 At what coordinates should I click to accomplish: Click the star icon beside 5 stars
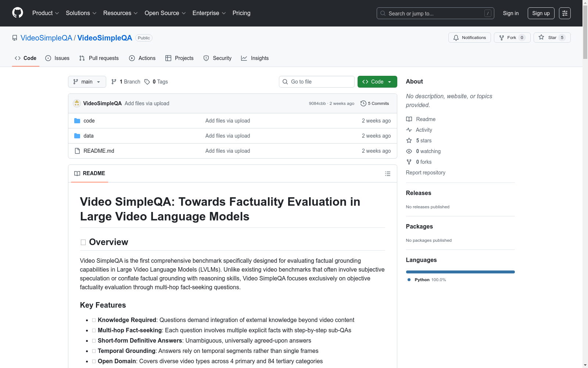(409, 141)
